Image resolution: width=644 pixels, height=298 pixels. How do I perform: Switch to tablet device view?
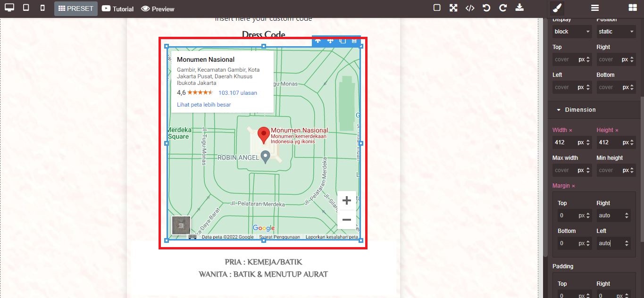[x=26, y=8]
